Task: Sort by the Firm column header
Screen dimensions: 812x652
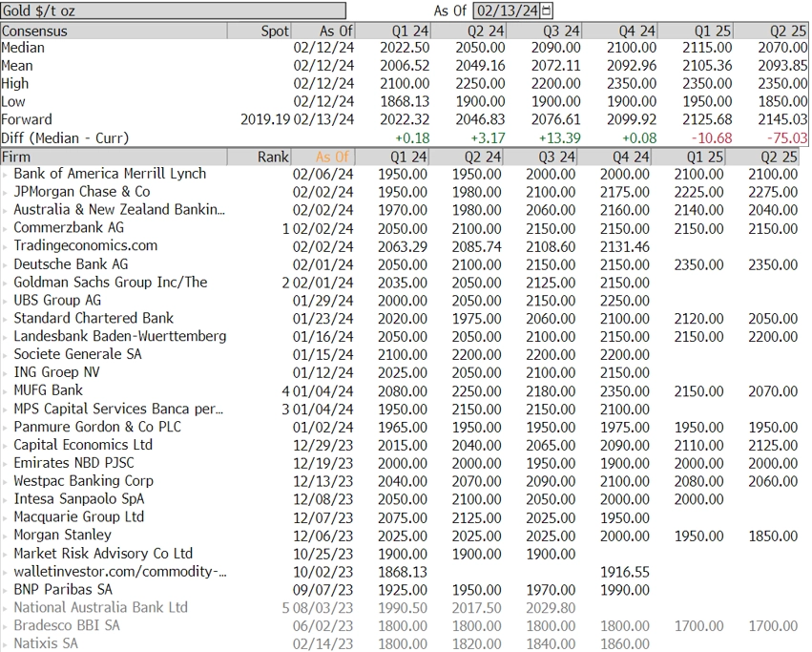Action: (x=114, y=157)
